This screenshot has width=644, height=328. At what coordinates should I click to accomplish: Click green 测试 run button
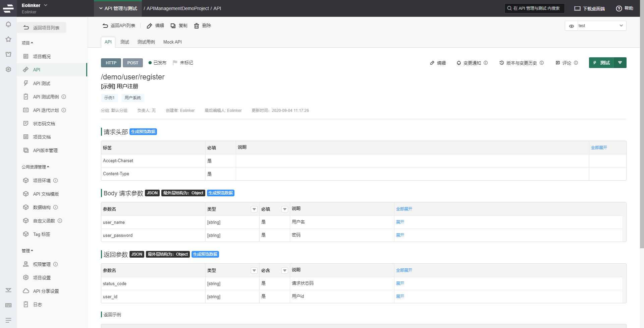601,63
